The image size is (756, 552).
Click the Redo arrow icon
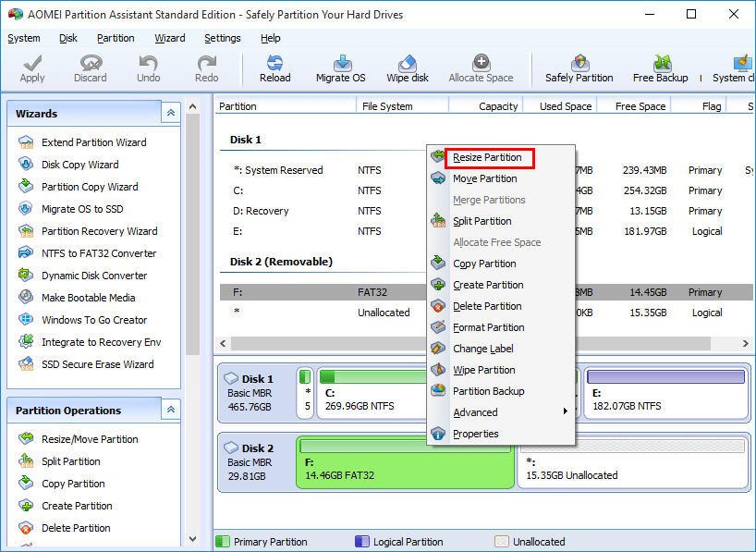(206, 63)
